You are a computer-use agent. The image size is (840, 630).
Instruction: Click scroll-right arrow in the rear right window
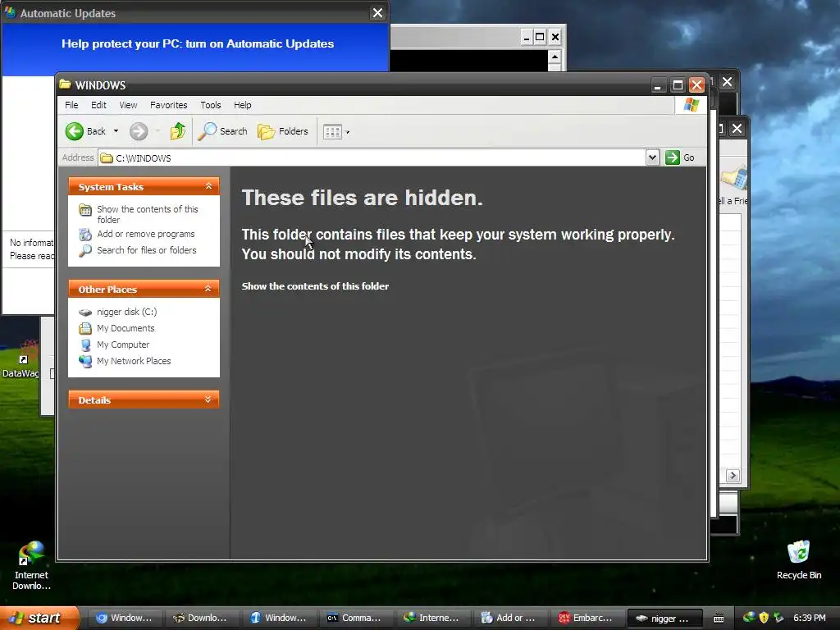pyautogui.click(x=733, y=476)
